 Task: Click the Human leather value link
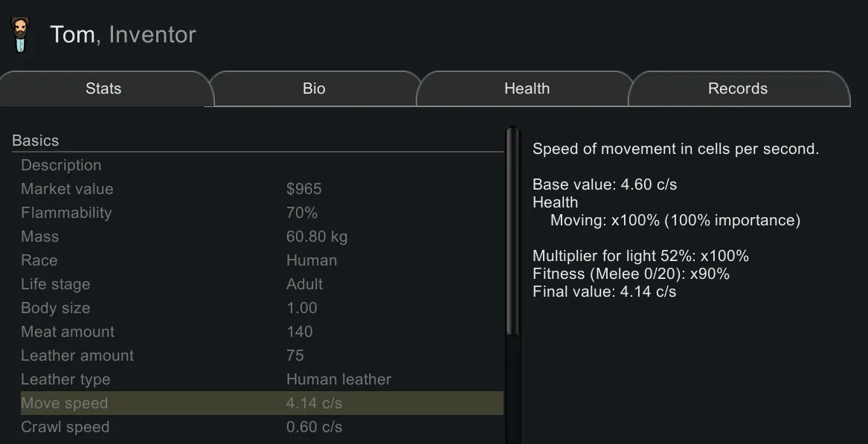[x=338, y=379]
